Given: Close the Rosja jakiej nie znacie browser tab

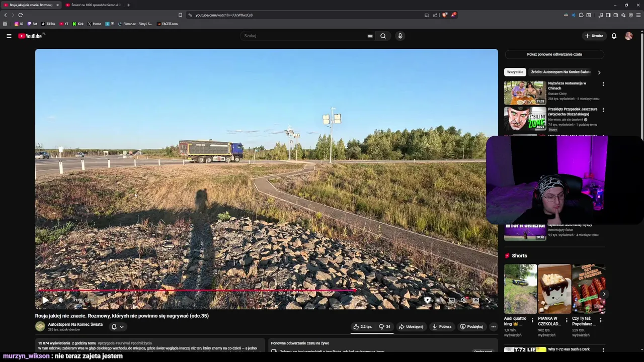Looking at the screenshot, I should click(x=57, y=5).
